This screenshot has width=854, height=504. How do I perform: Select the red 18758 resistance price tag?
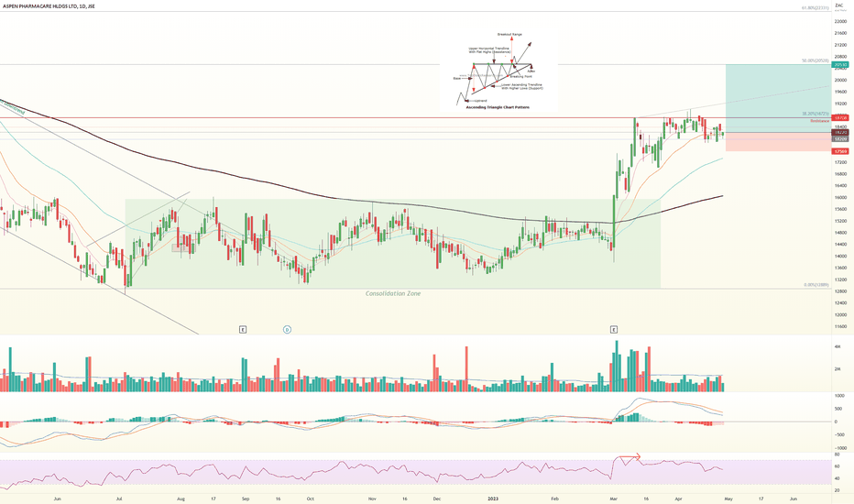(x=840, y=118)
